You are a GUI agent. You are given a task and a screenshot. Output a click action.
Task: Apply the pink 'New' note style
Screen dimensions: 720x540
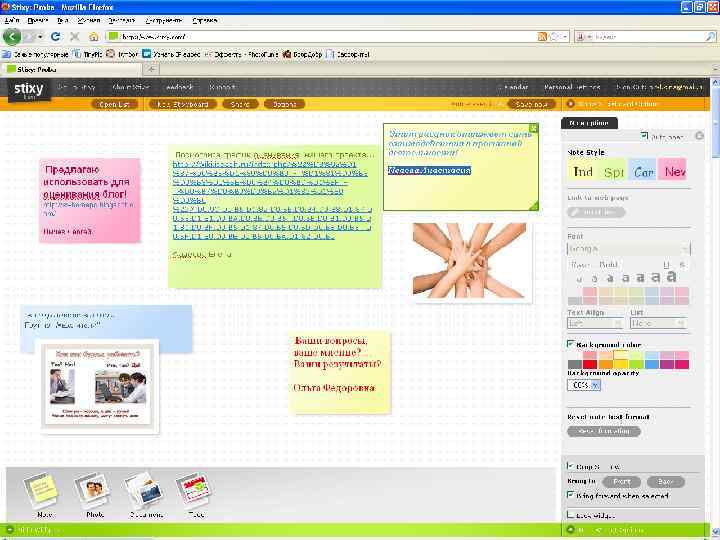tap(673, 171)
